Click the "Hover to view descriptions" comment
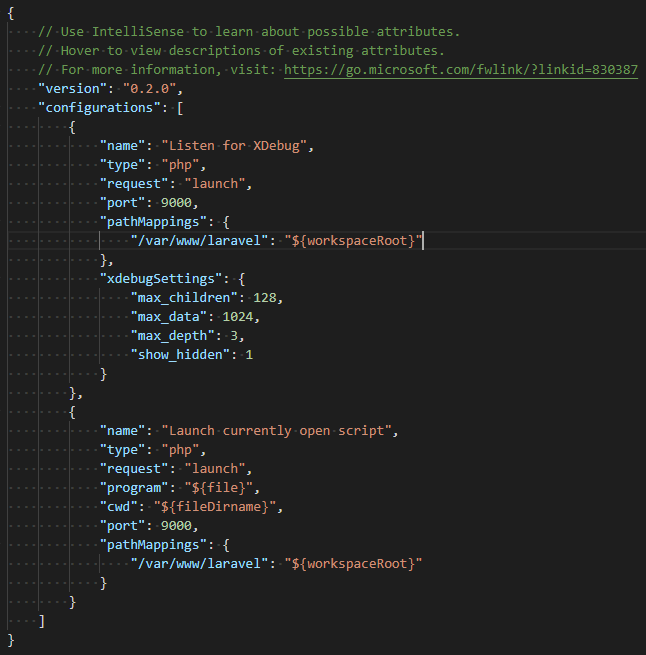The image size is (646, 655). tap(240, 51)
